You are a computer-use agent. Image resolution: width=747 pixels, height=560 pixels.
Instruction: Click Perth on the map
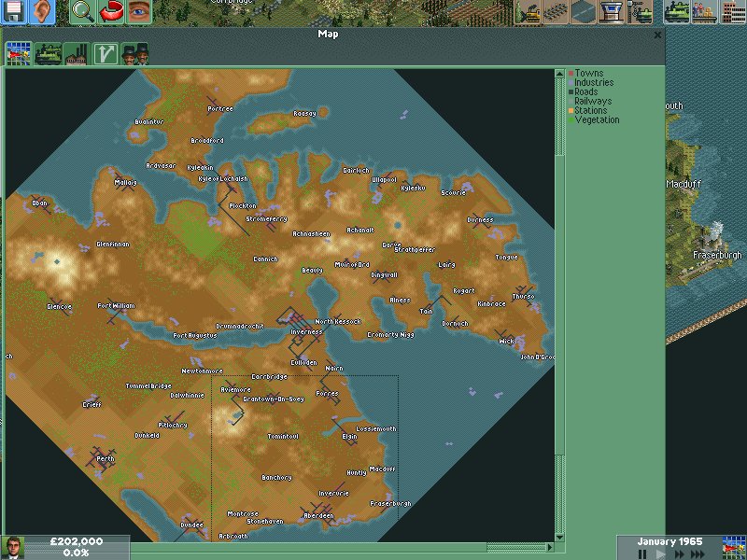point(106,459)
